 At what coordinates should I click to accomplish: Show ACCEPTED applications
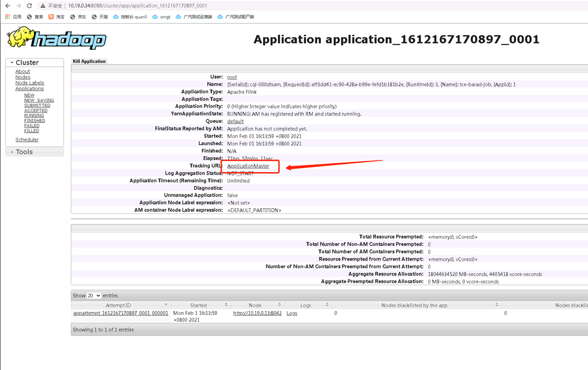click(36, 111)
